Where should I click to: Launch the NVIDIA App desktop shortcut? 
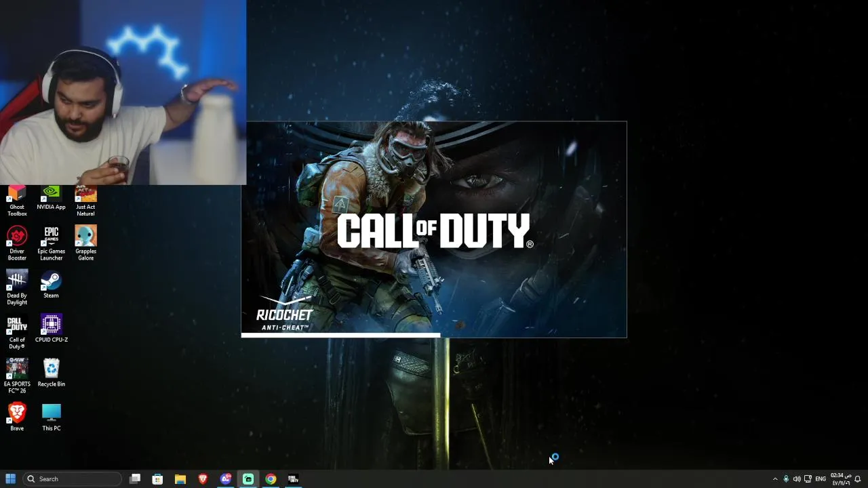[x=51, y=198]
